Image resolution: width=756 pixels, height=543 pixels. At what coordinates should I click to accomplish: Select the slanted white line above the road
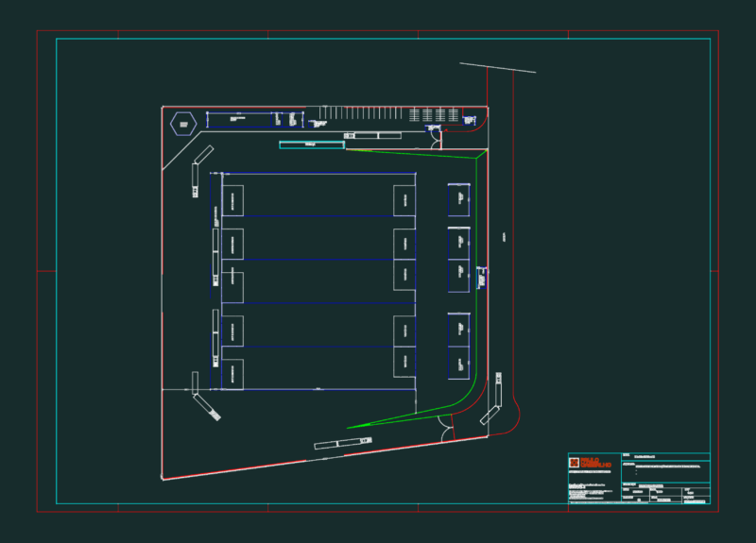[498, 67]
